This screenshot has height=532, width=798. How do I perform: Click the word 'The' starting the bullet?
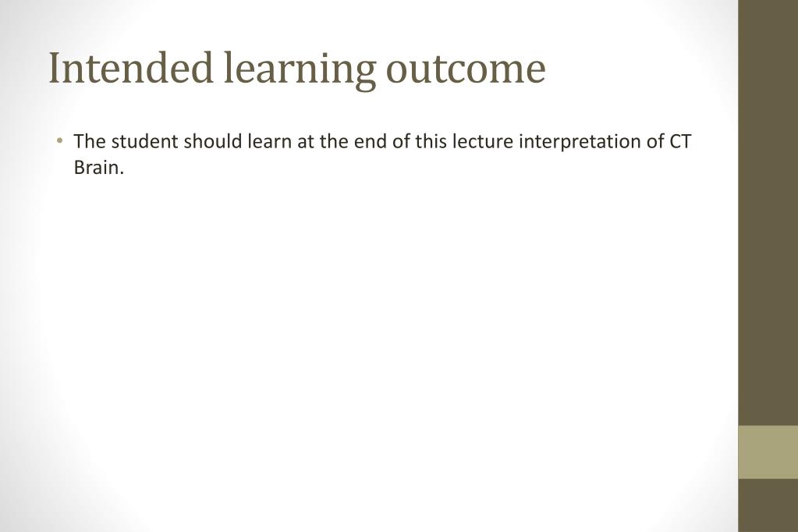[89, 141]
